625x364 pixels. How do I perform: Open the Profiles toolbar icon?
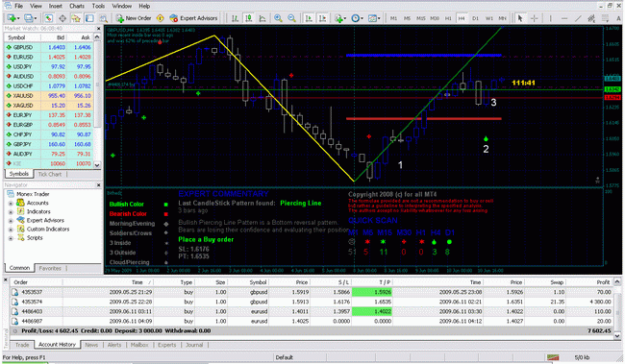click(28, 18)
